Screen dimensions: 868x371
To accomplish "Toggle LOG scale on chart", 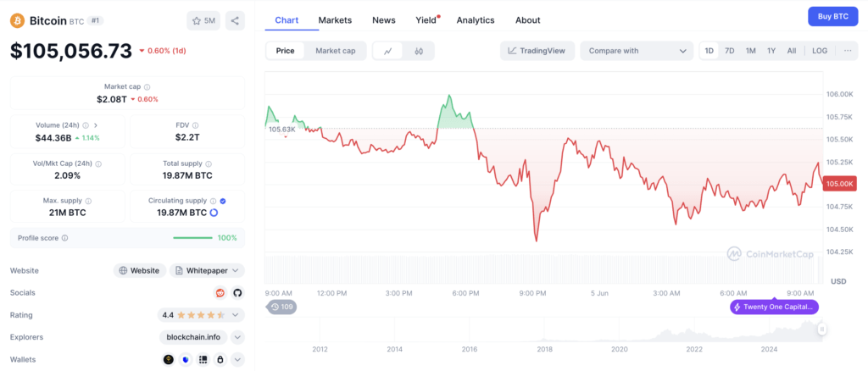I will pyautogui.click(x=820, y=51).
